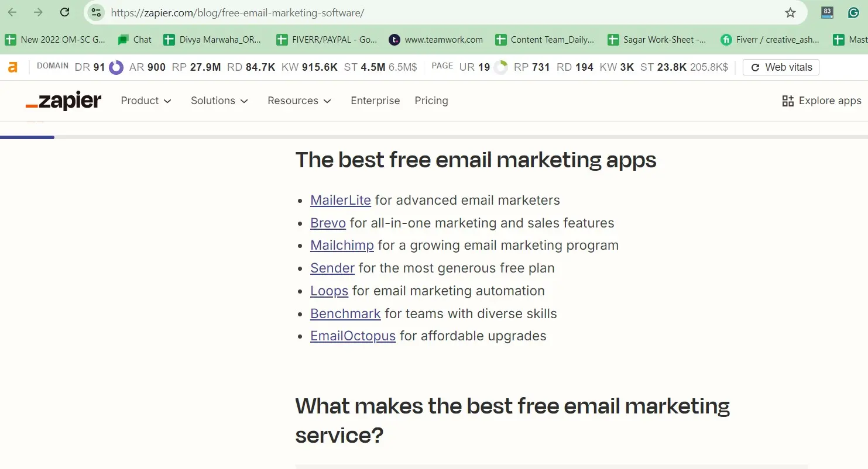Open the Zapier home logo
This screenshot has width=868, height=469.
tap(63, 101)
